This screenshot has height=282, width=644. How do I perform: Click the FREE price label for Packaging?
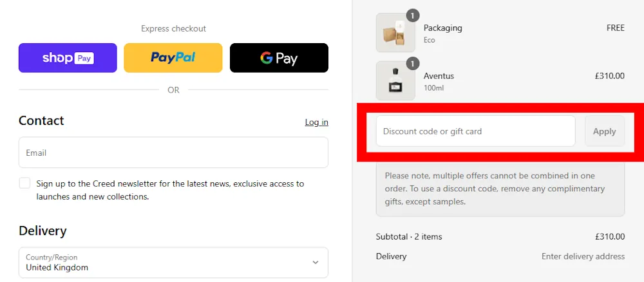615,28
